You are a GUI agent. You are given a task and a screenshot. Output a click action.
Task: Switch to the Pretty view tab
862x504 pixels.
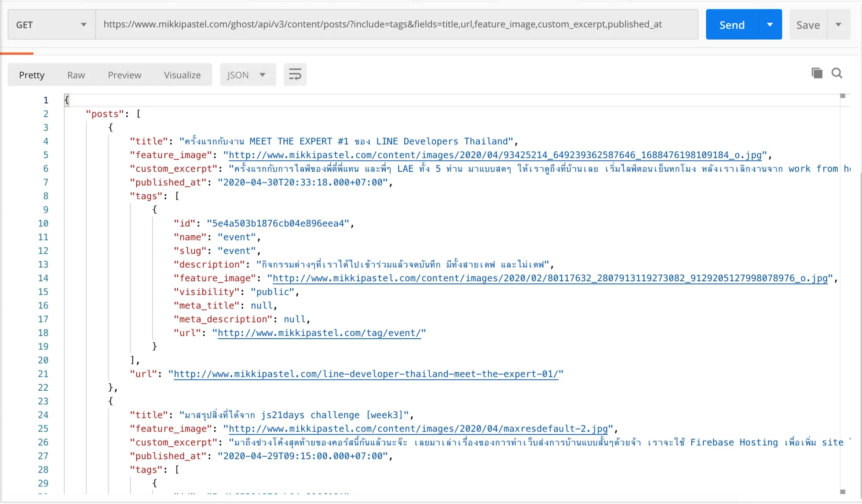tap(31, 75)
